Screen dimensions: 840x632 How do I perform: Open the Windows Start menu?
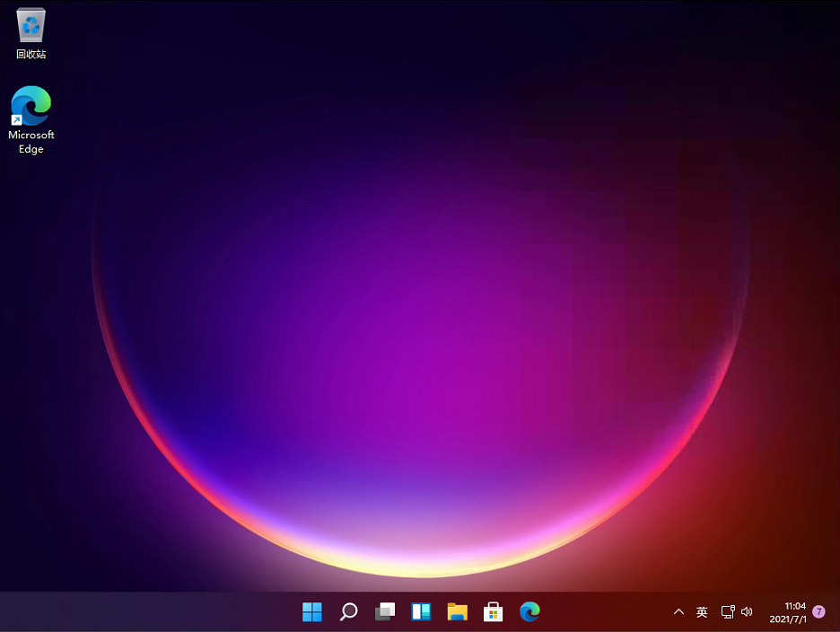(x=312, y=612)
